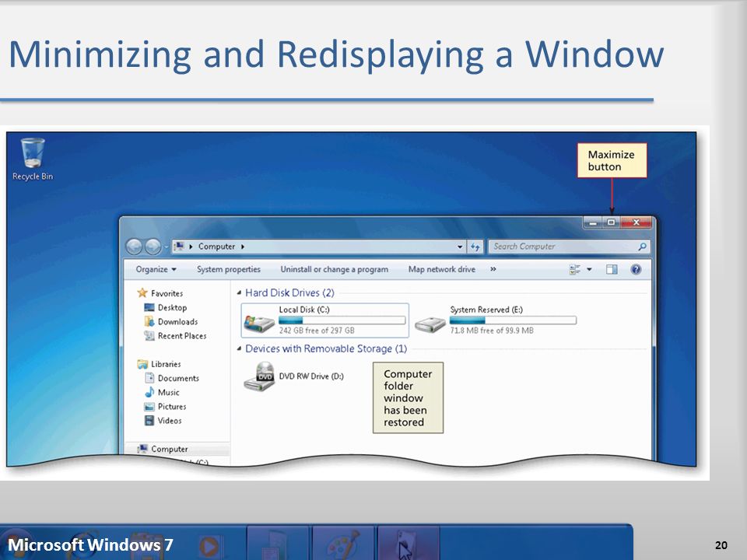Expand the arrow after Computer breadcrumb
The width and height of the screenshot is (747, 560).
(x=243, y=247)
